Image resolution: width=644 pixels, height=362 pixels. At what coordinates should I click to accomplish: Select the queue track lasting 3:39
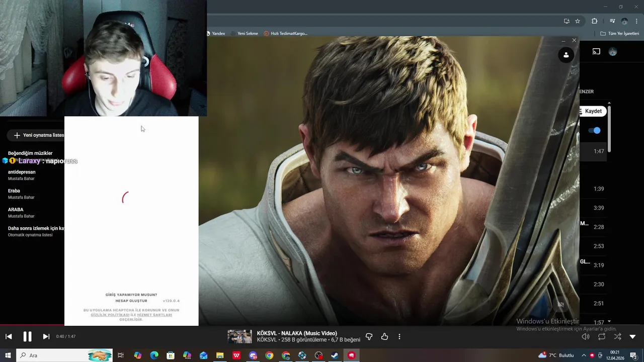(x=593, y=208)
